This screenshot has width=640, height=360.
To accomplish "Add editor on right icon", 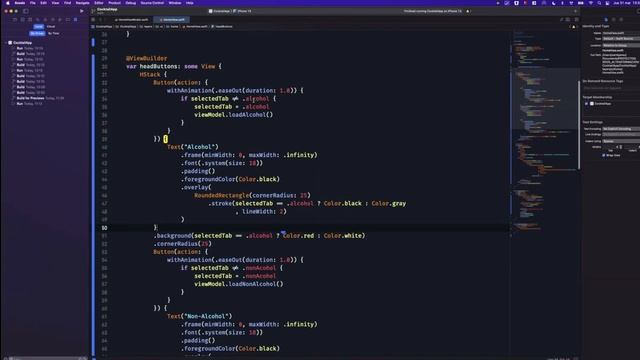I will (576, 19).
